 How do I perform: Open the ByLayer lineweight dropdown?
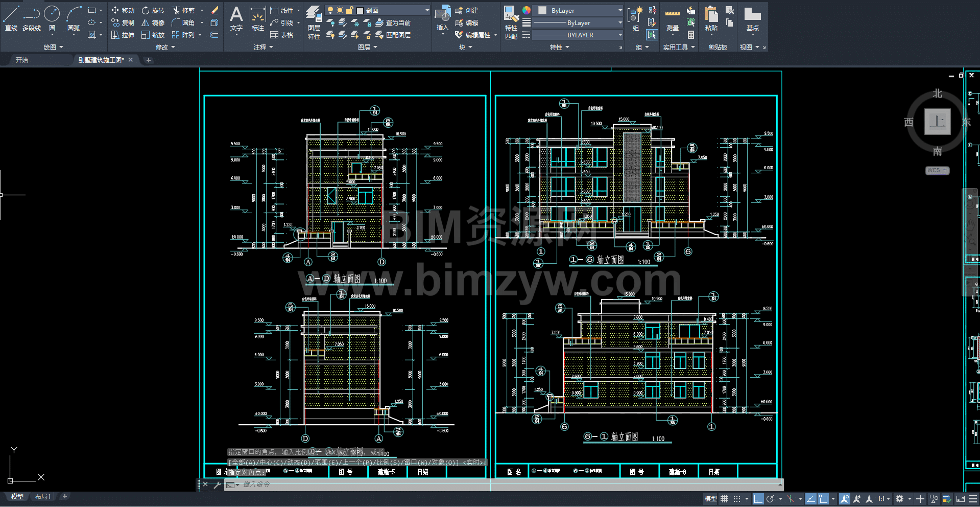pos(620,22)
